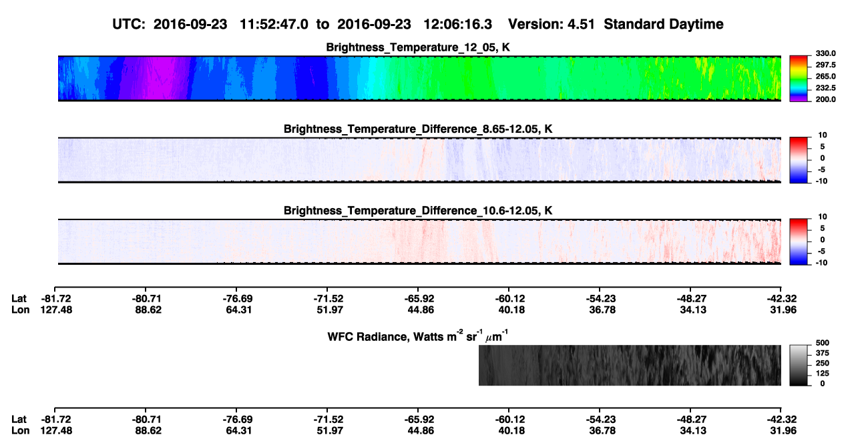Viewport: 868px width, 445px height.
Task: Click the purple cold region in top strip
Action: pyautogui.click(x=150, y=79)
